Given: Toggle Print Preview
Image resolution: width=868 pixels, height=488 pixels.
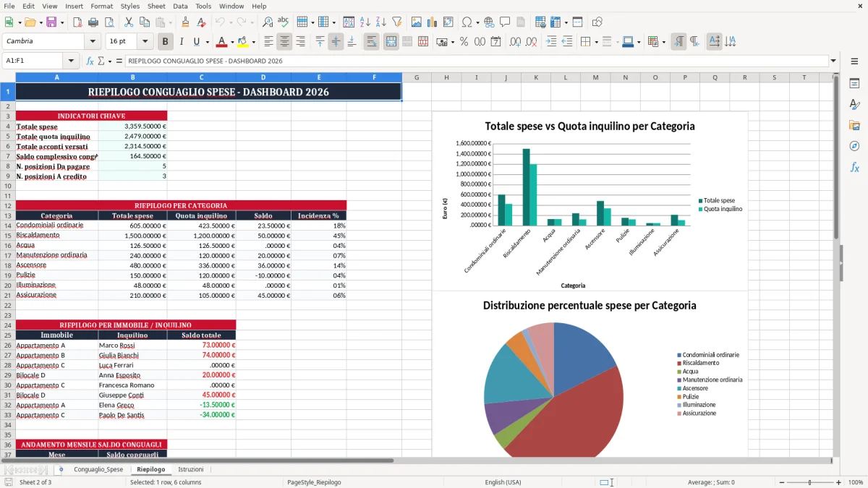Looking at the screenshot, I should (110, 22).
